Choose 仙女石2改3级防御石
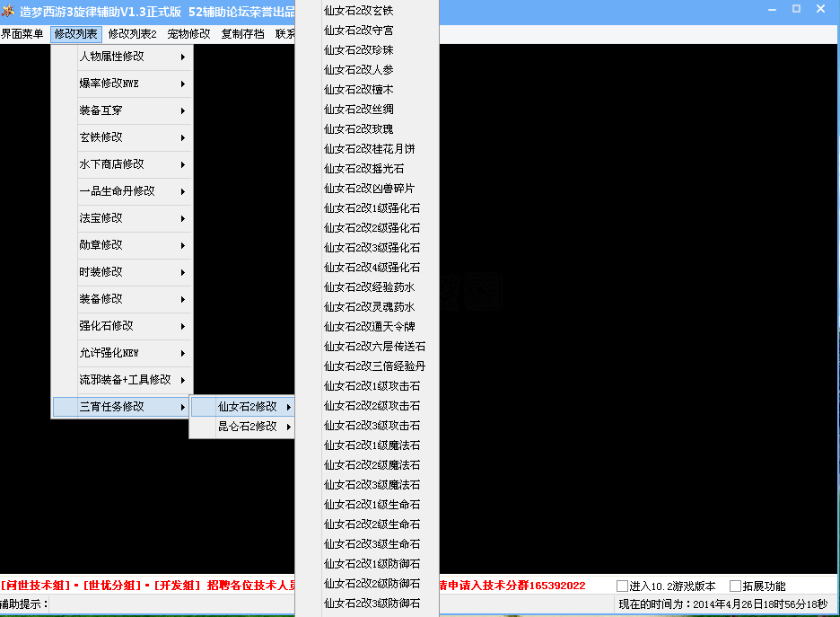 tap(367, 604)
